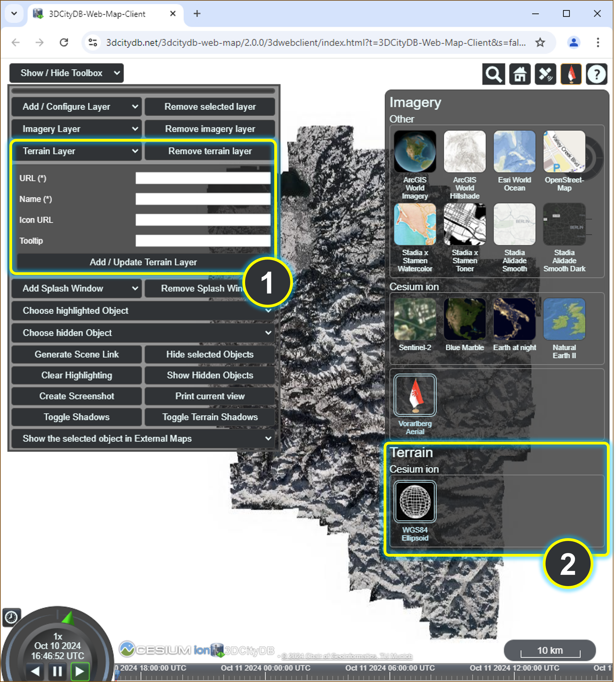Open Choose highlighted Object dropdown
Viewport: 616px width, 682px height.
[143, 311]
